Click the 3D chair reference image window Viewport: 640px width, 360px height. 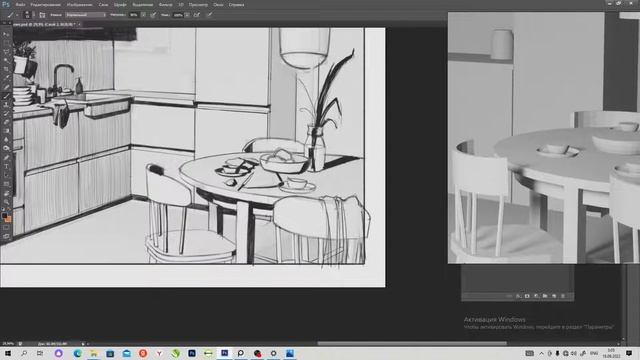coord(544,138)
